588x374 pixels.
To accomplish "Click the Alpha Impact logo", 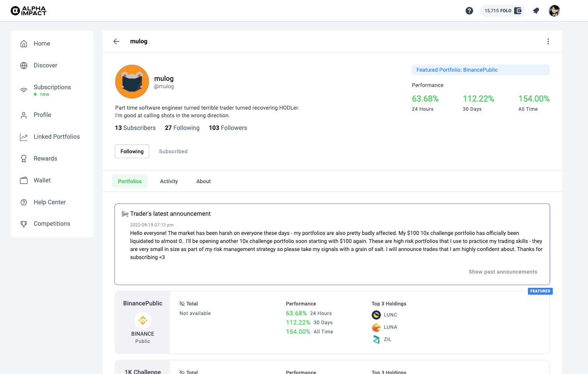I will pyautogui.click(x=29, y=11).
